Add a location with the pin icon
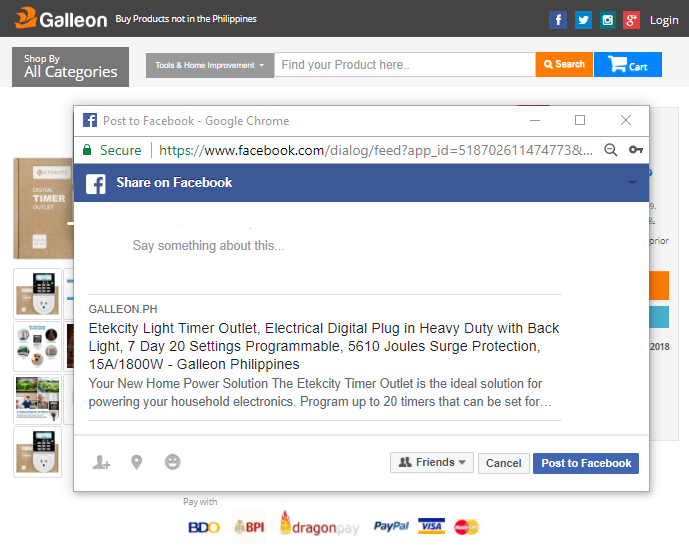This screenshot has height=557, width=689. 137,462
